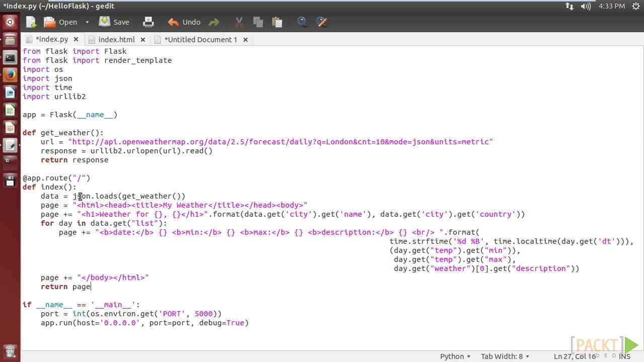This screenshot has width=644, height=362.
Task: Click the gedit text editor dock icon
Action: coord(10,145)
